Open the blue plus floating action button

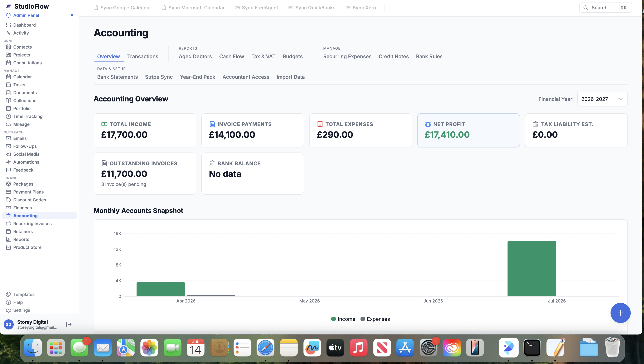click(x=620, y=313)
